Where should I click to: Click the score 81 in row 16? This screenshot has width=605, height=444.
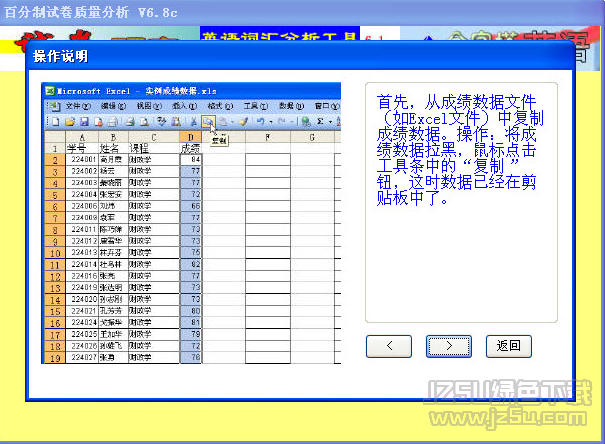point(191,322)
